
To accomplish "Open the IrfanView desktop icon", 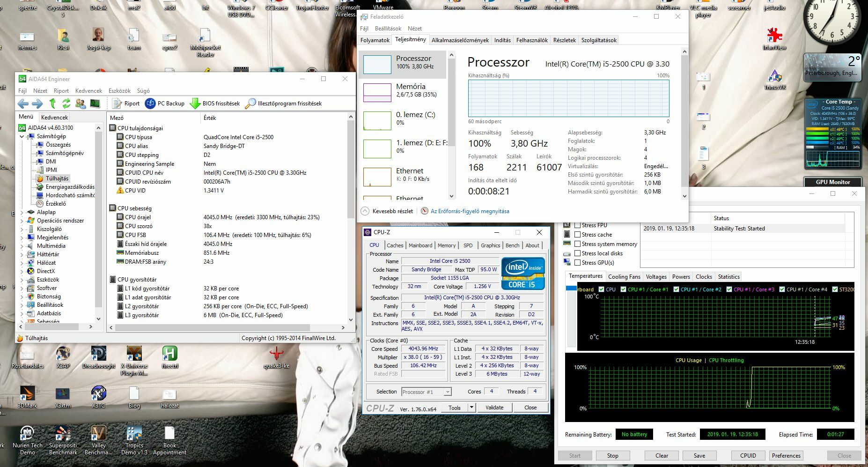I will (x=774, y=39).
